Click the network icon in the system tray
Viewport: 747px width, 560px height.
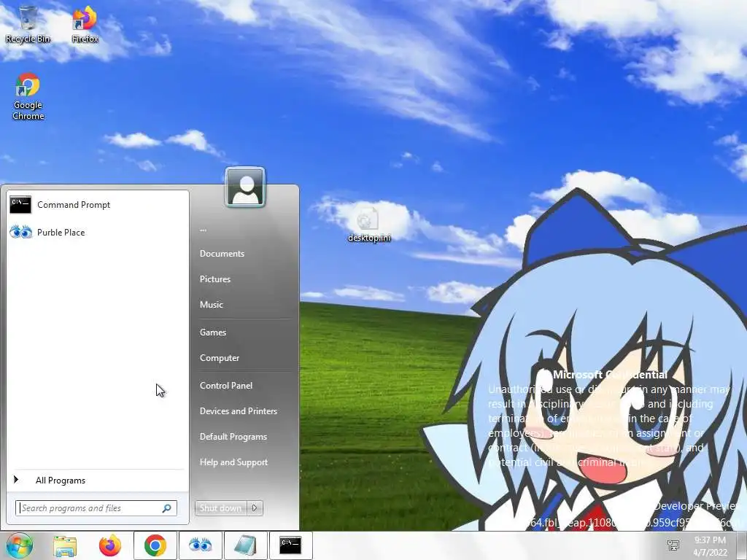pos(673,545)
